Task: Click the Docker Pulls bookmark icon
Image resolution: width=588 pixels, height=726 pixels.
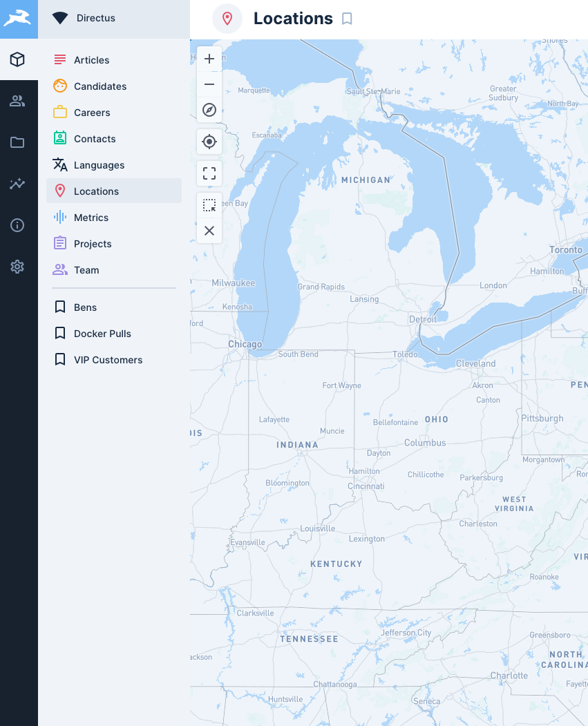Action: [60, 333]
